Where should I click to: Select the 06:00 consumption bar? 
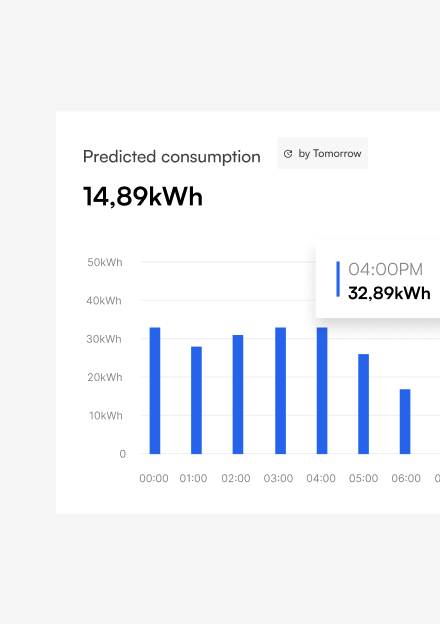coord(405,421)
